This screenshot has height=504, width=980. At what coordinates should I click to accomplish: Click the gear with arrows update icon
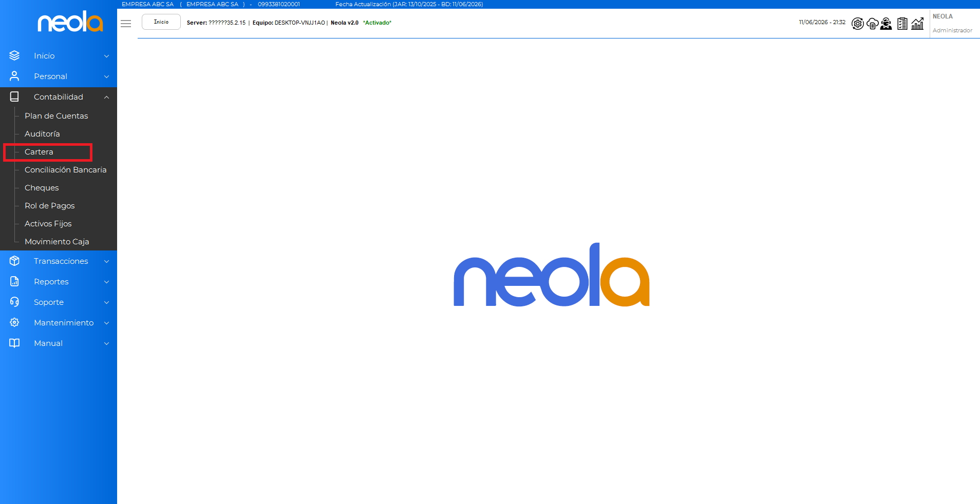point(857,24)
